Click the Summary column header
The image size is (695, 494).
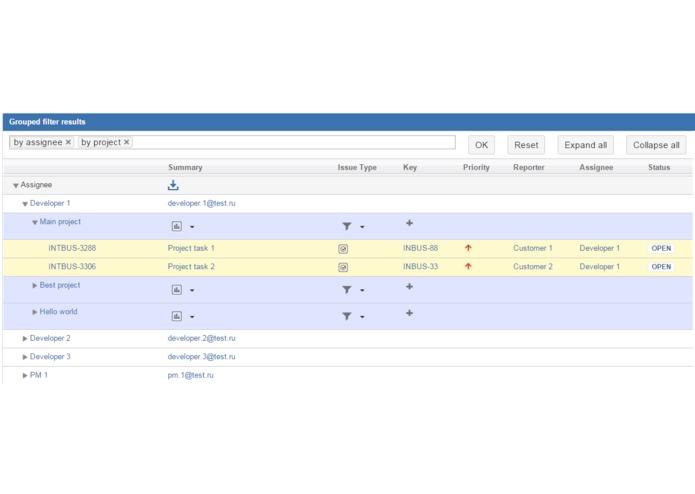(185, 167)
